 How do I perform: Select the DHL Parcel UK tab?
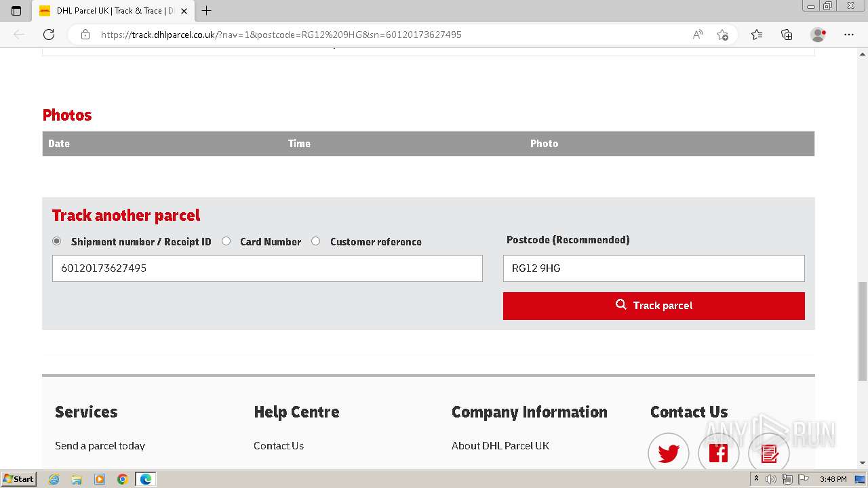coord(114,11)
